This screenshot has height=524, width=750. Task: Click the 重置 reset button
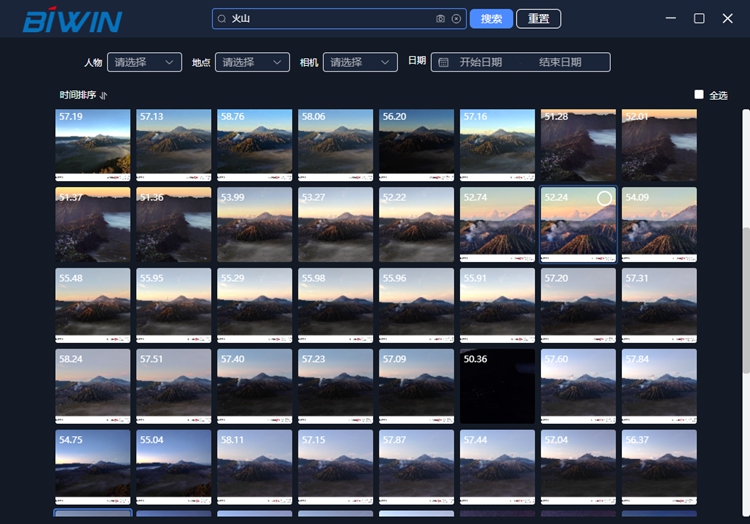pos(539,19)
